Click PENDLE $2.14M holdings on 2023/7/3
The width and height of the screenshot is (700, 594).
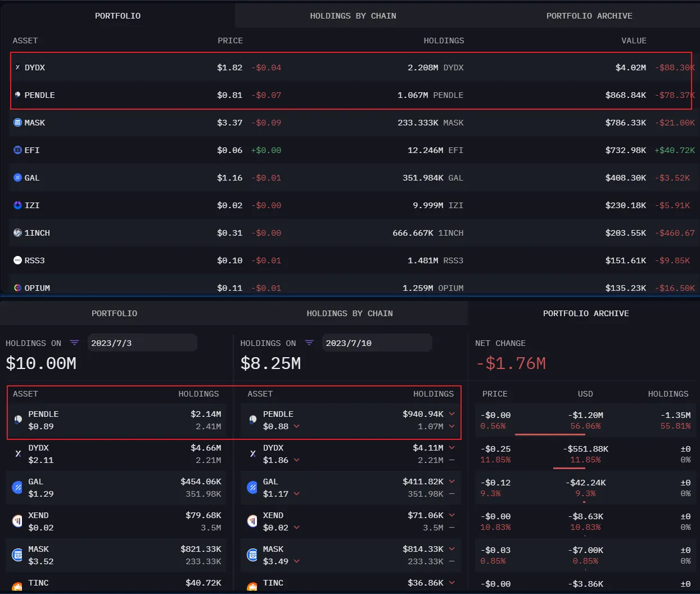pyautogui.click(x=206, y=414)
